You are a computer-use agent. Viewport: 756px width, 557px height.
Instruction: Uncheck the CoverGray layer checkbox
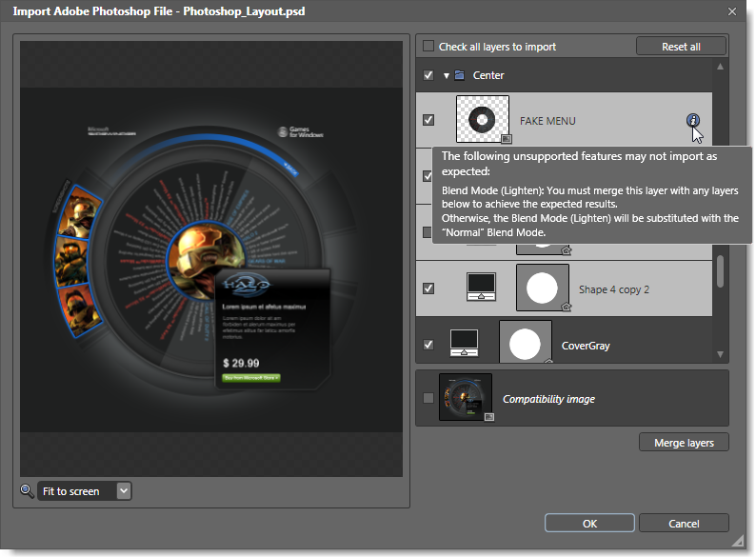click(428, 345)
